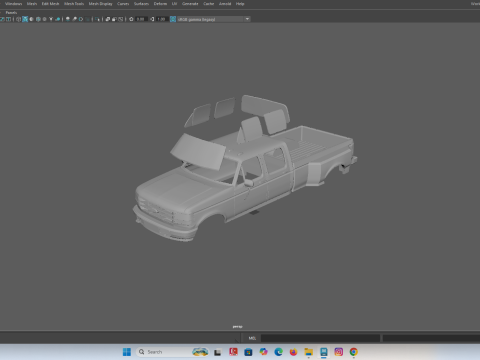Click the persp camera label
The image size is (480, 360).
pos(238,327)
